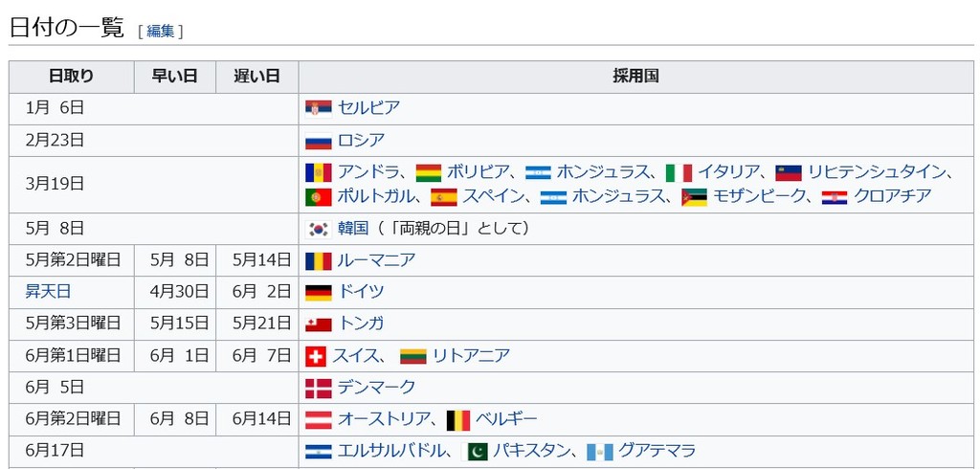Click the Russia flag icon
980x469 pixels.
click(318, 142)
